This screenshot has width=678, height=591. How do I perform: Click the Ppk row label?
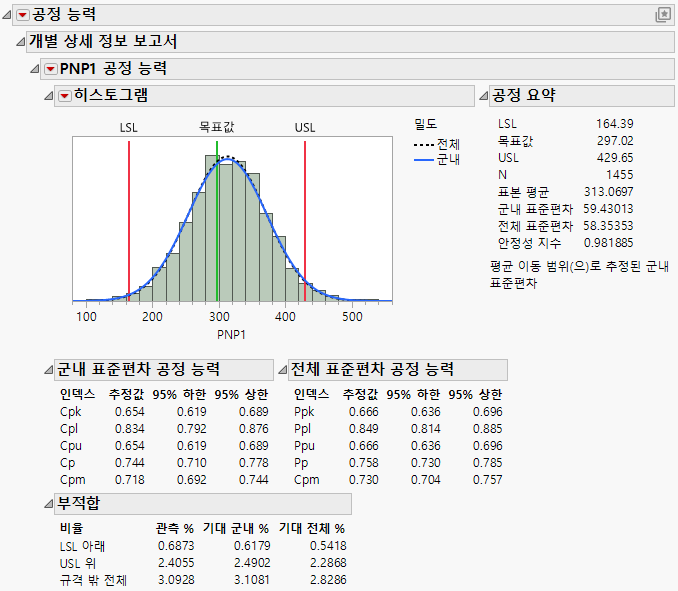[x=304, y=412]
